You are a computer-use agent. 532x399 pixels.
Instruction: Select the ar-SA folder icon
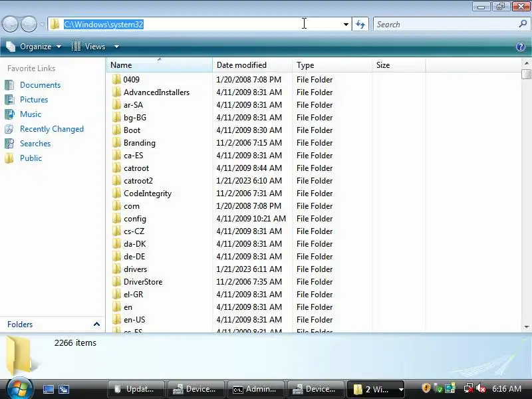click(x=116, y=104)
